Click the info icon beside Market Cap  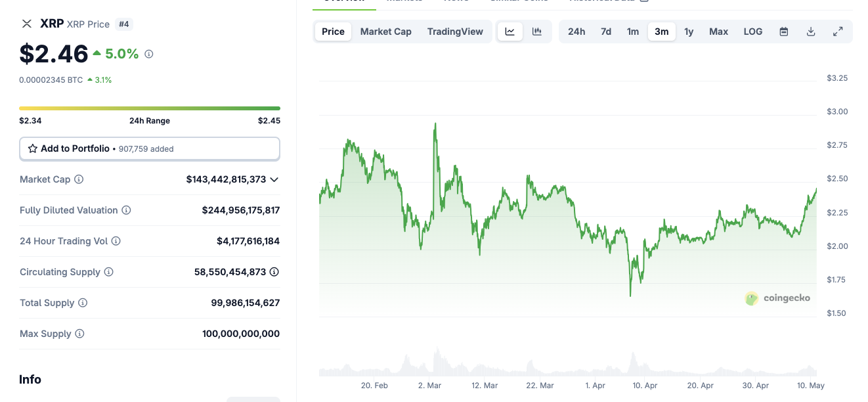pos(79,179)
